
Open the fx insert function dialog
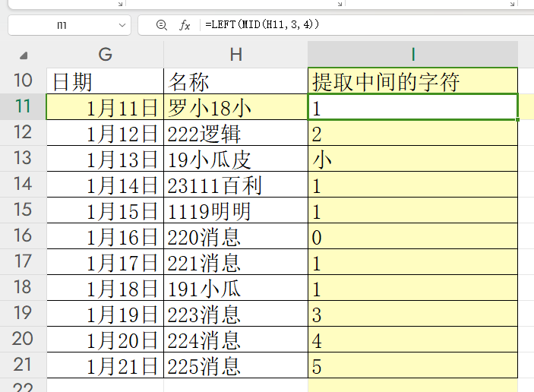tap(185, 25)
